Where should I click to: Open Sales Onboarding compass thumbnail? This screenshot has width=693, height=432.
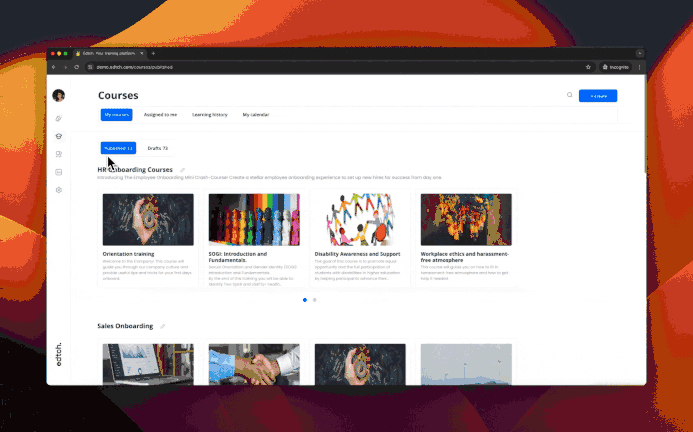(360, 364)
